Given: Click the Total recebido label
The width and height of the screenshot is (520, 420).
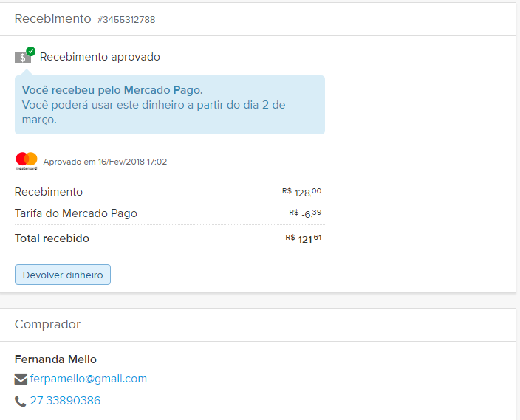Looking at the screenshot, I should point(52,238).
